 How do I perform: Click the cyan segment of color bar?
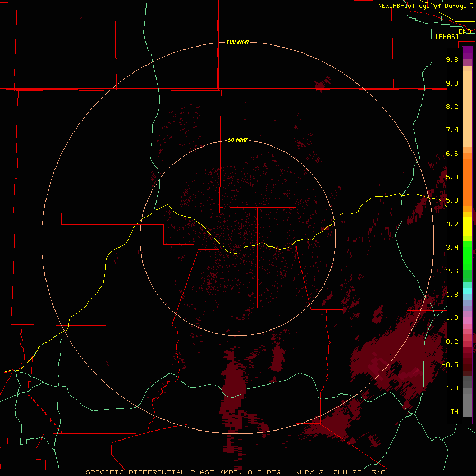(x=467, y=291)
